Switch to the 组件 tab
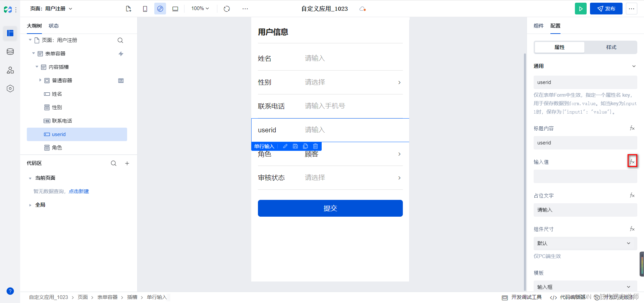Screen dimensions: 644x303 coord(538,26)
